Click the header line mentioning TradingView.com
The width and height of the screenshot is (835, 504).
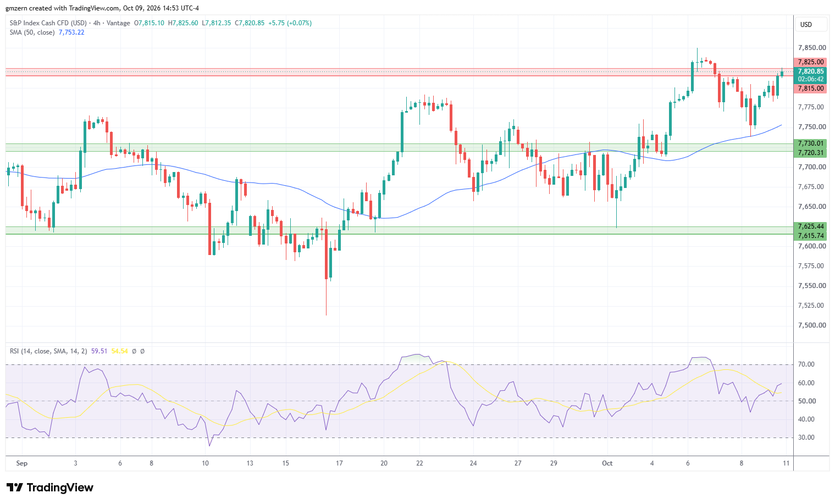click(102, 8)
